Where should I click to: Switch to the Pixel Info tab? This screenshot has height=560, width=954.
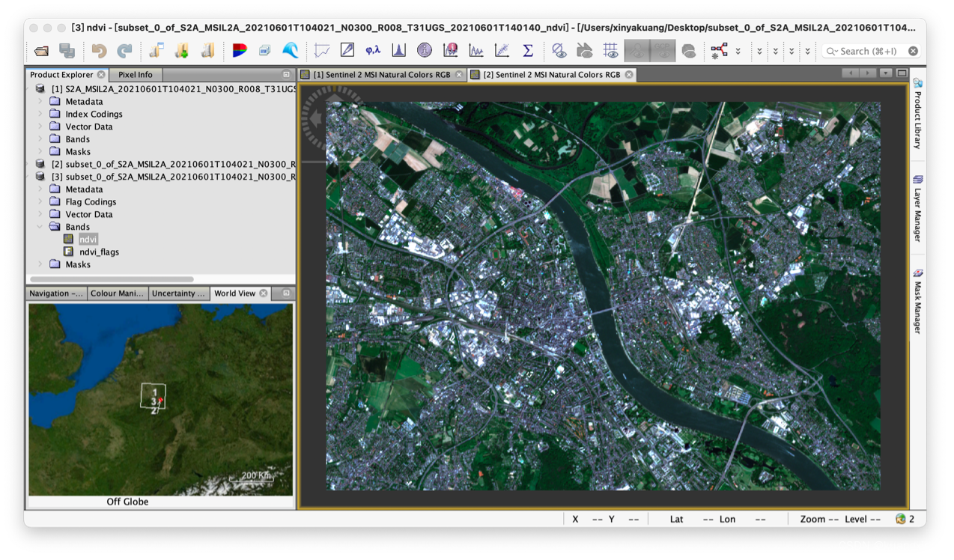[x=135, y=75]
